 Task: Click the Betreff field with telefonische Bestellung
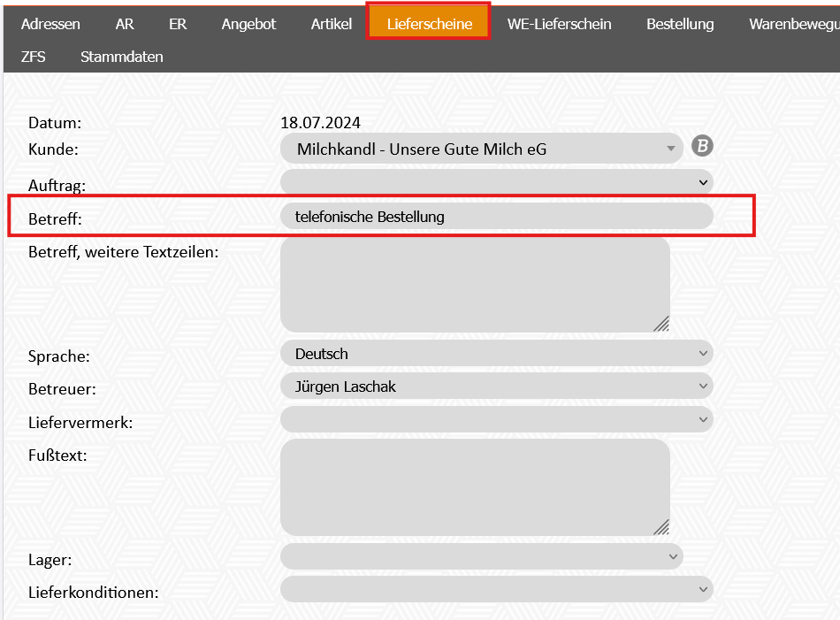tap(496, 216)
